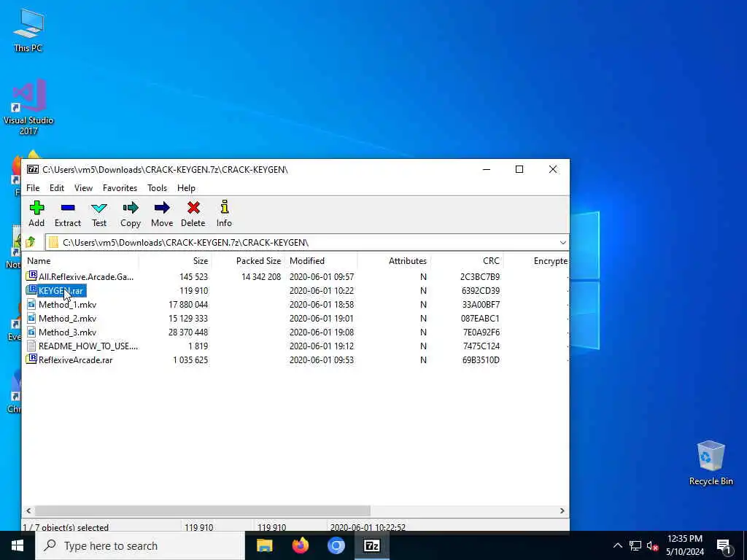The image size is (747, 560).
Task: Sort by the Attributes column header
Action: tap(394, 261)
